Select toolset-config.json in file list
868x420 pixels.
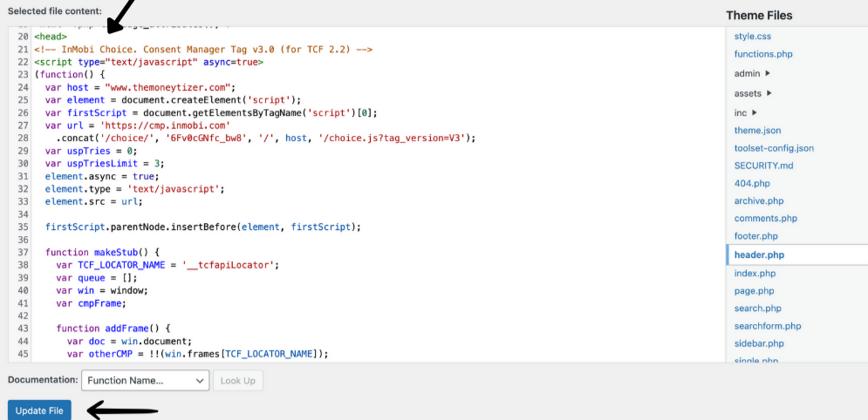tap(774, 148)
